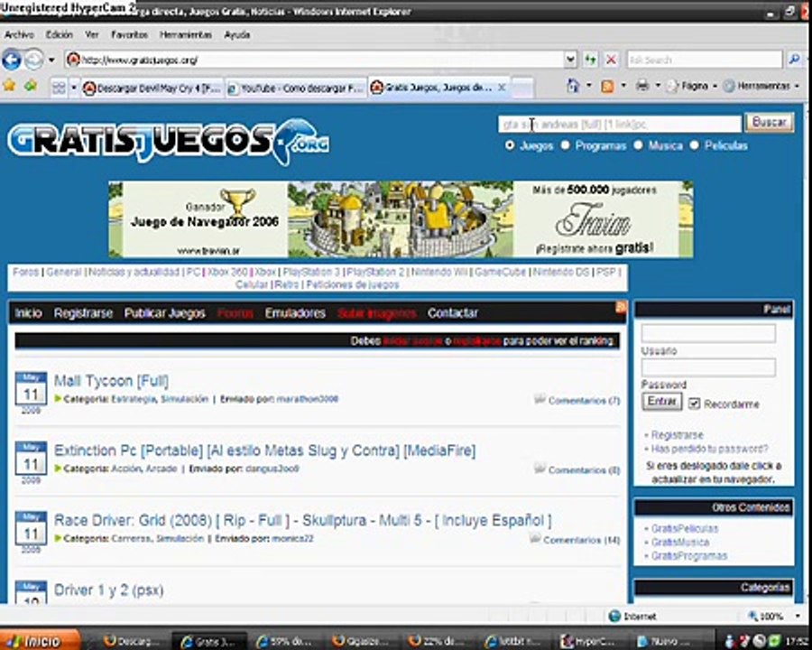Open the Extinction Pc [Portable] post
812x650 pixels.
[x=264, y=450]
